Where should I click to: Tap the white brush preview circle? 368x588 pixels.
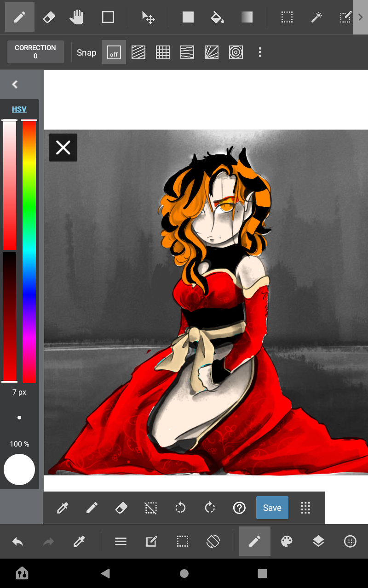[x=19, y=469]
